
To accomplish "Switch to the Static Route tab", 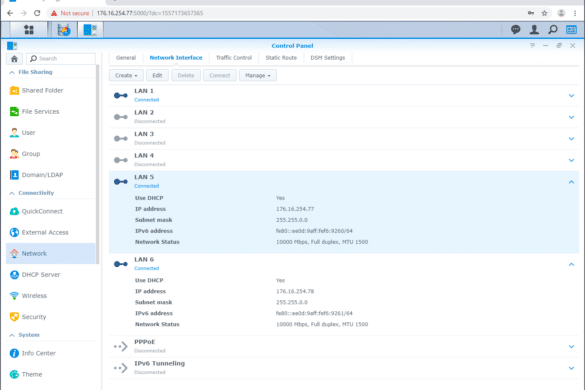I will tap(281, 58).
